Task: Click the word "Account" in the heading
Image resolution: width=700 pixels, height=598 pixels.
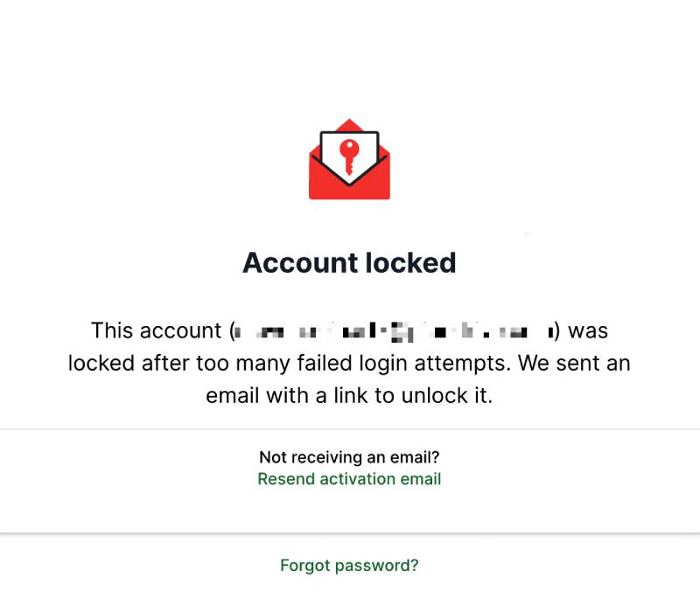Action: click(297, 262)
